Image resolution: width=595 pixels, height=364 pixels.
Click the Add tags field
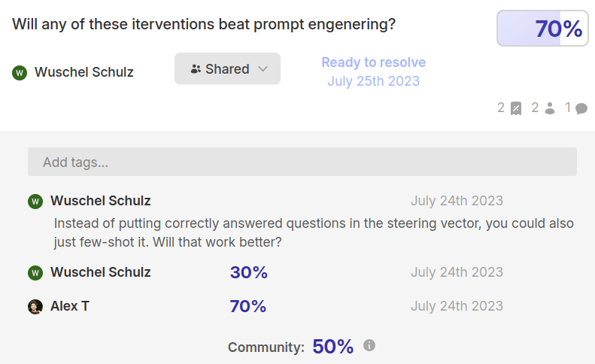point(302,162)
